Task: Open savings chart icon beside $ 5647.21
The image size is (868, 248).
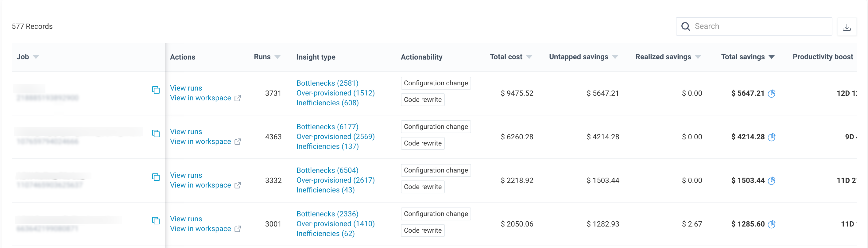Action: point(771,93)
